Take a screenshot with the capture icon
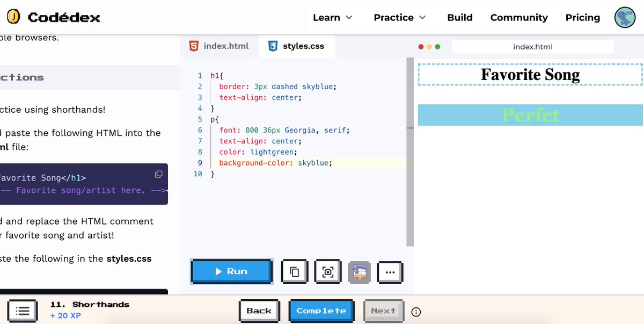Viewport: 644px width, 324px height. (327, 272)
